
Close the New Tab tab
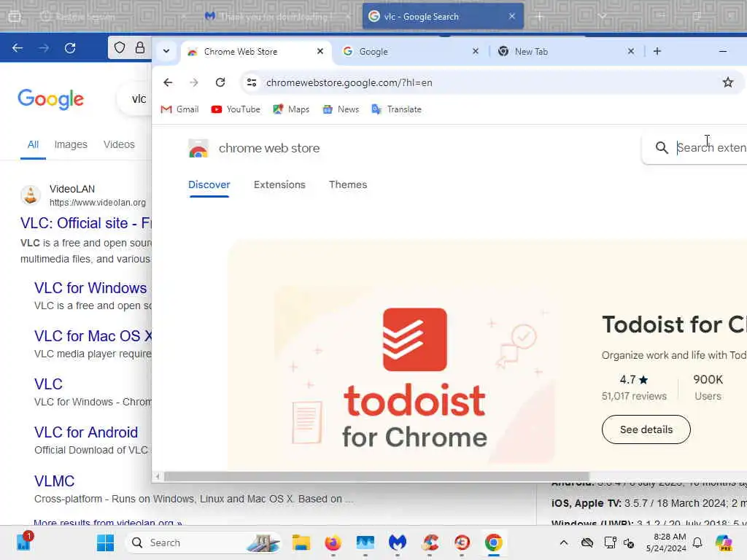point(631,51)
